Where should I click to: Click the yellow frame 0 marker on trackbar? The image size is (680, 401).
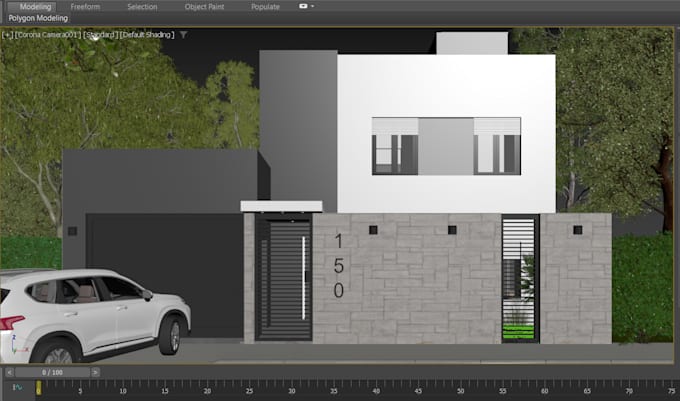[39, 388]
